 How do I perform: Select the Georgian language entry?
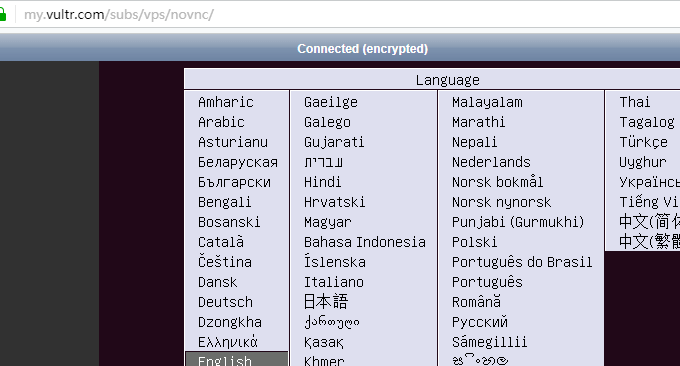(332, 322)
